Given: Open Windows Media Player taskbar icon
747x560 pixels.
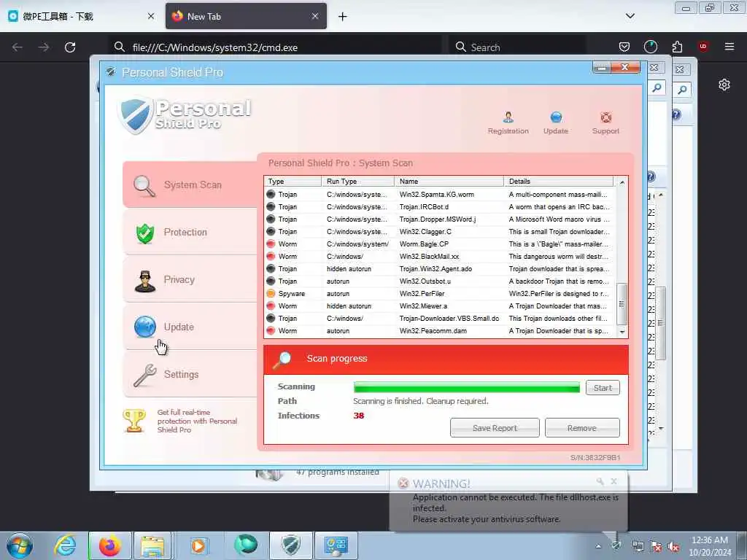Looking at the screenshot, I should click(x=198, y=545).
